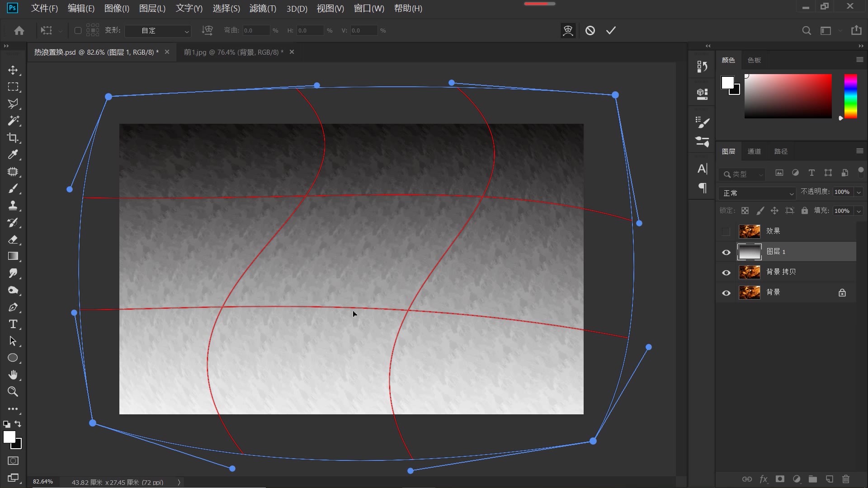This screenshot has height=488, width=868.
Task: Switch to the 前1.jpg document tab
Action: click(x=233, y=52)
